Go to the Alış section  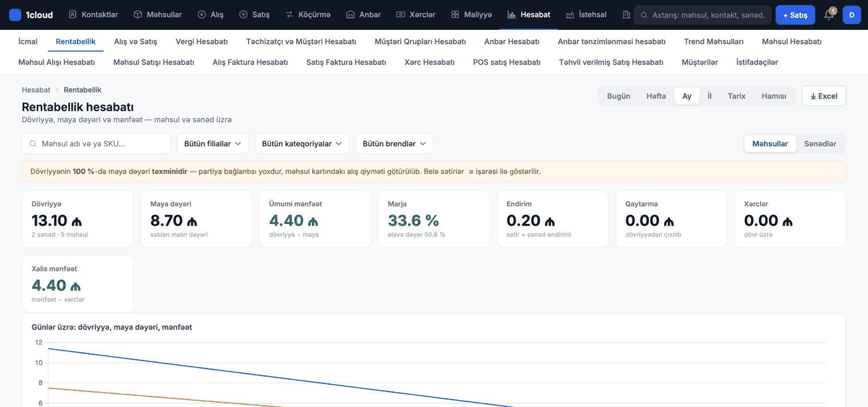210,14
